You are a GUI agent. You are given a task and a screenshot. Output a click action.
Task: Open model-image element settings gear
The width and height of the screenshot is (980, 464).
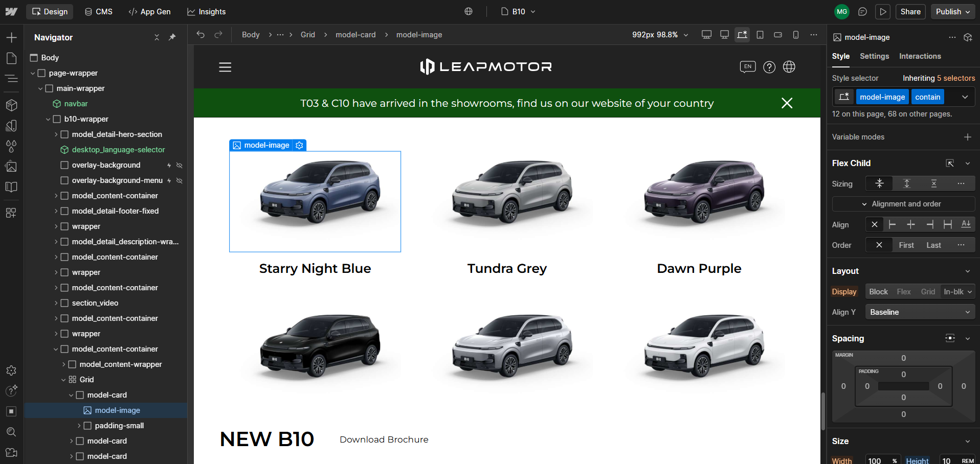300,145
